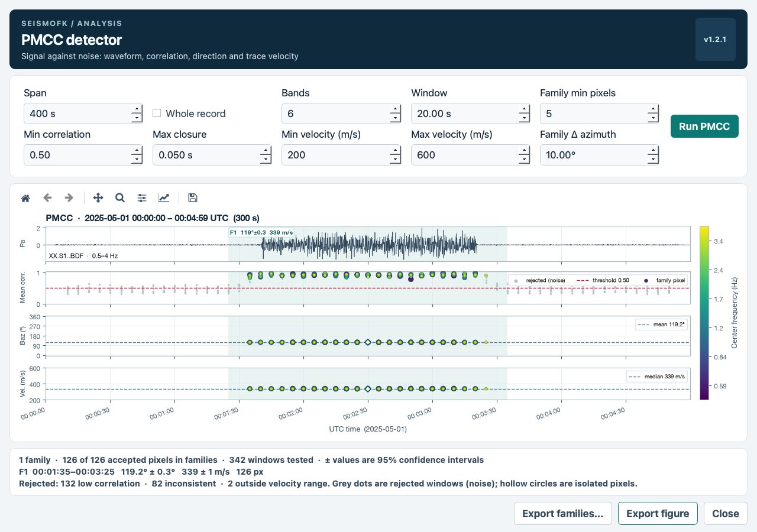Go back to previous plot view

[48, 198]
